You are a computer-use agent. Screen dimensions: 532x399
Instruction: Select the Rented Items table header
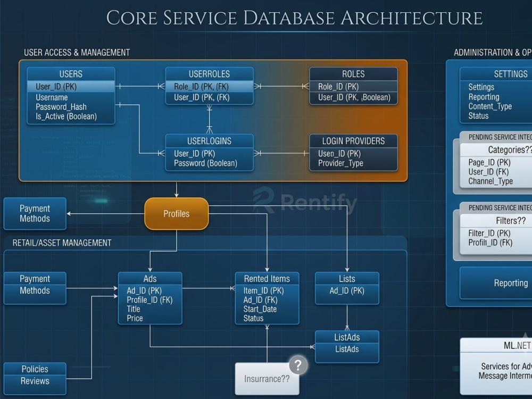coord(267,279)
